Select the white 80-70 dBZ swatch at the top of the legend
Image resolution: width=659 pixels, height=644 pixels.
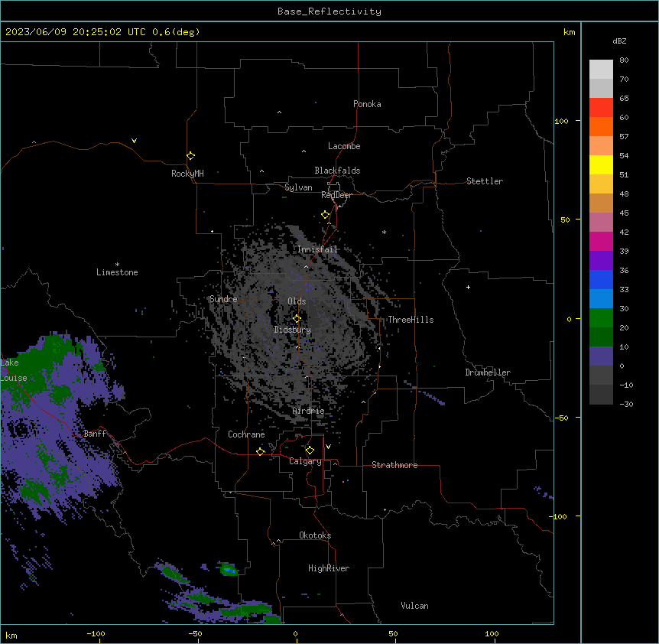coord(601,70)
